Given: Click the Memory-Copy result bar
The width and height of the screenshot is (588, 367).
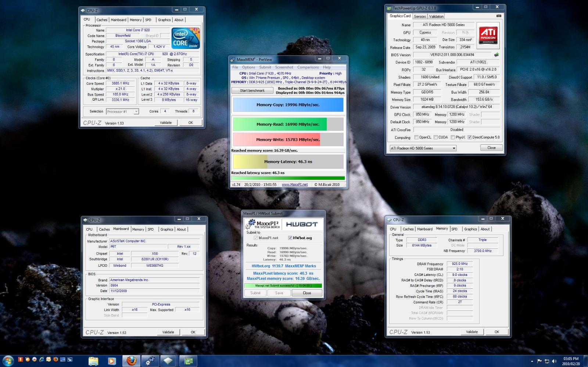Looking at the screenshot, I should click(288, 105).
